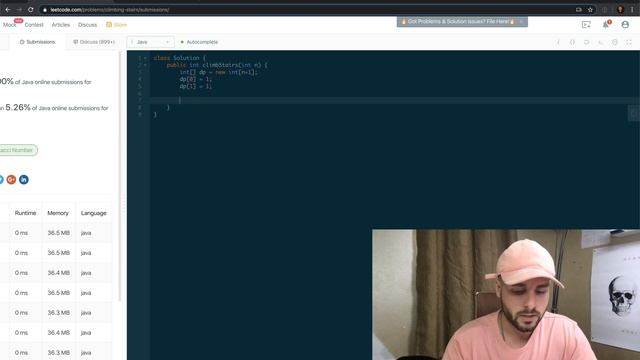Click the Language column header

click(93, 213)
